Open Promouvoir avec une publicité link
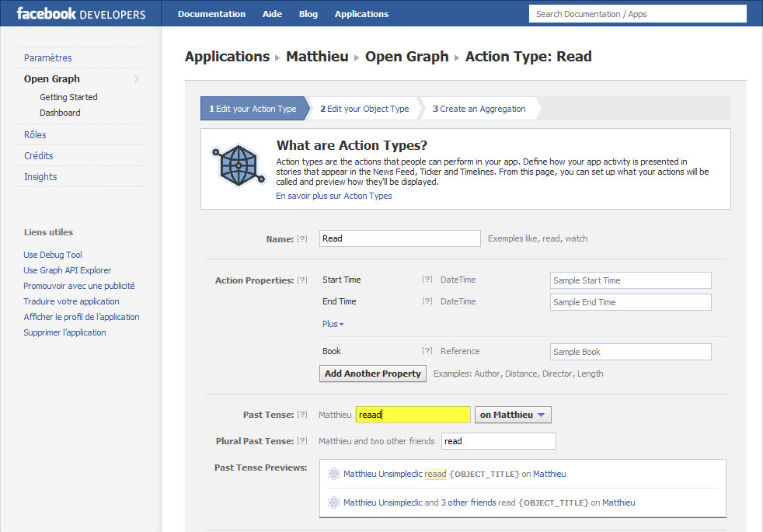 [78, 286]
